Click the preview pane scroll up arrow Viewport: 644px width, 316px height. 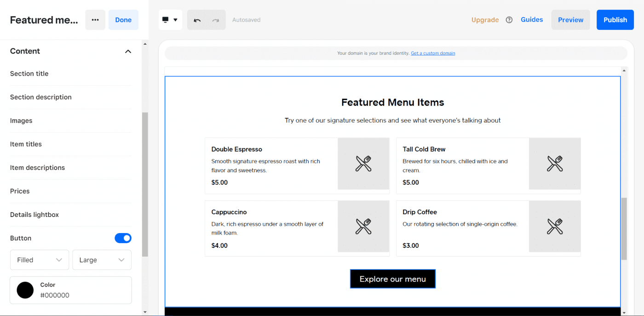(x=624, y=70)
